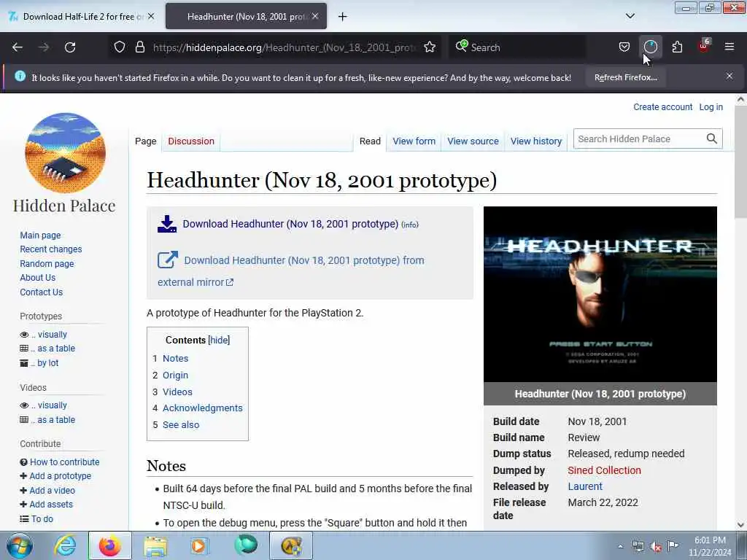Show site security padlock information
The image size is (747, 560).
(139, 47)
